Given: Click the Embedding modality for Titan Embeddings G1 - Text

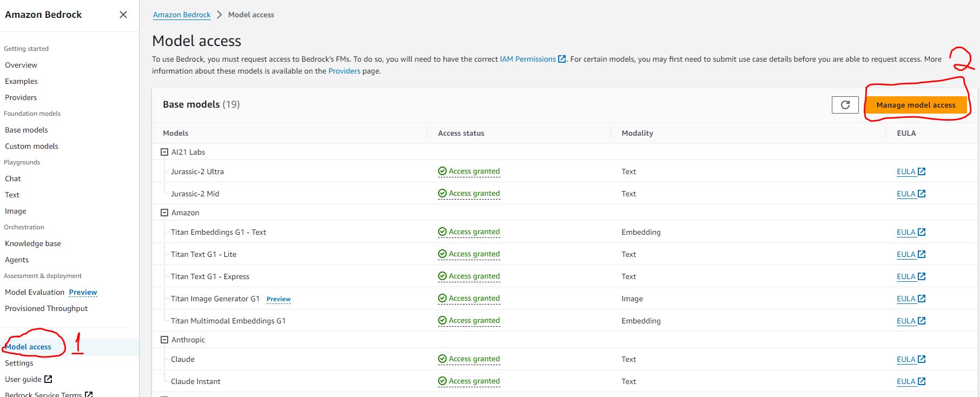Looking at the screenshot, I should (641, 232).
